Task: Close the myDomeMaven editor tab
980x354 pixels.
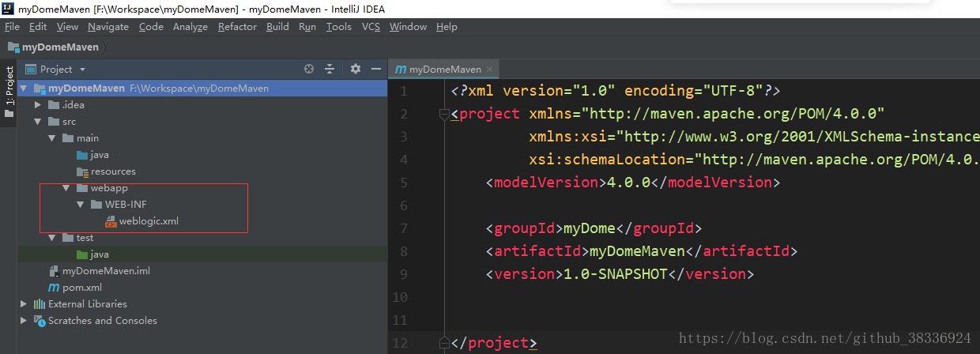Action: [x=489, y=70]
